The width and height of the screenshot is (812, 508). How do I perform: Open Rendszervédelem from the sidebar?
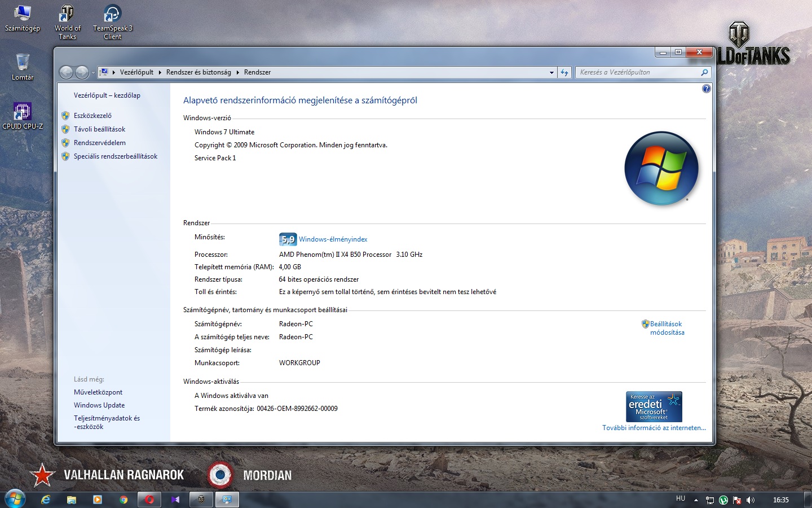tap(100, 143)
